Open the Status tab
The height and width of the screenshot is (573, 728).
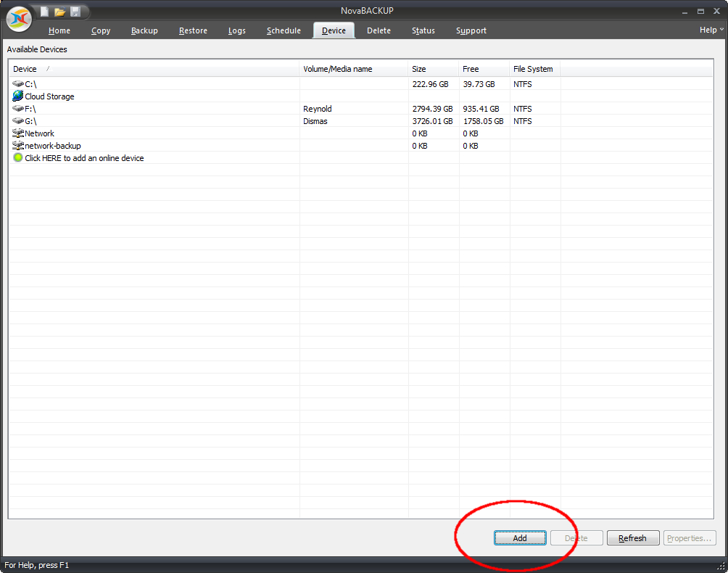pos(423,30)
